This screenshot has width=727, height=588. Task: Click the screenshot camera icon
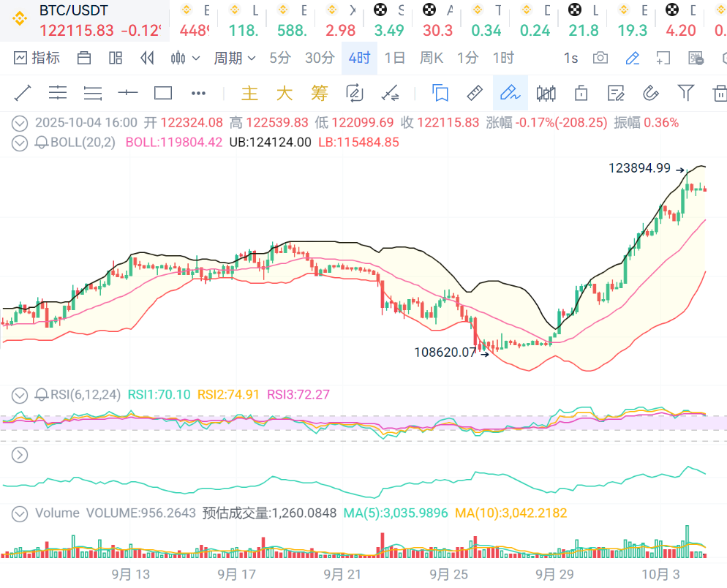point(600,58)
